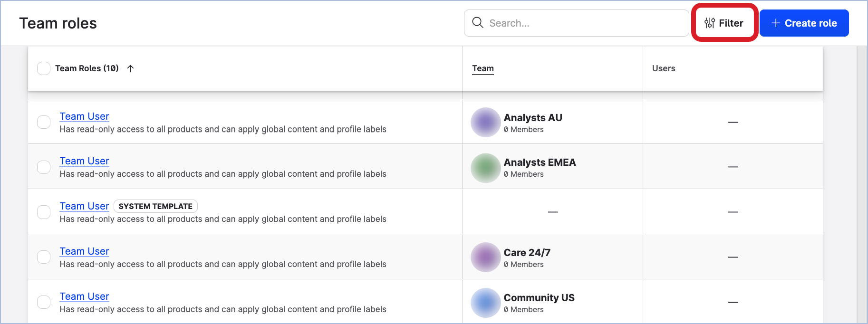This screenshot has height=324, width=868.
Task: Sort by the Team column header
Action: pyautogui.click(x=482, y=68)
